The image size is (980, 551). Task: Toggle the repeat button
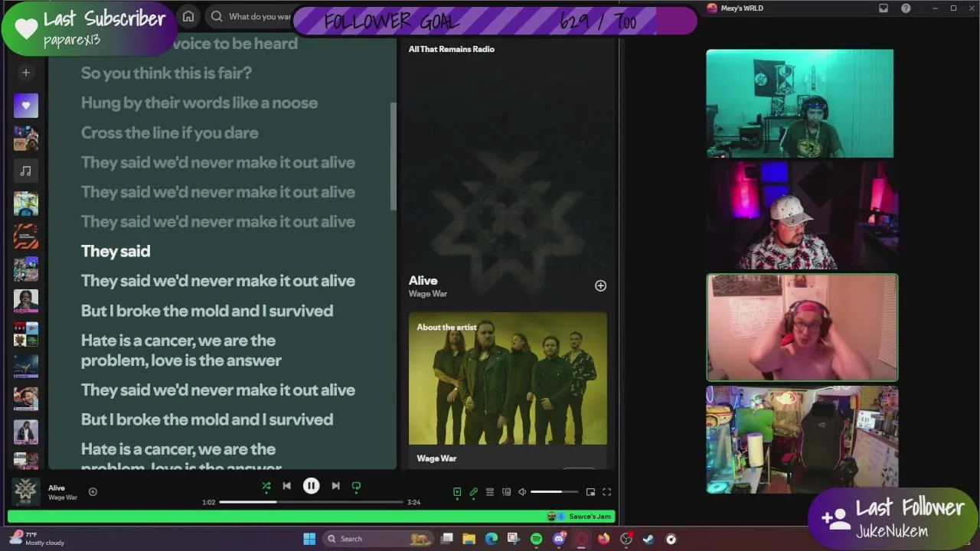pos(356,486)
